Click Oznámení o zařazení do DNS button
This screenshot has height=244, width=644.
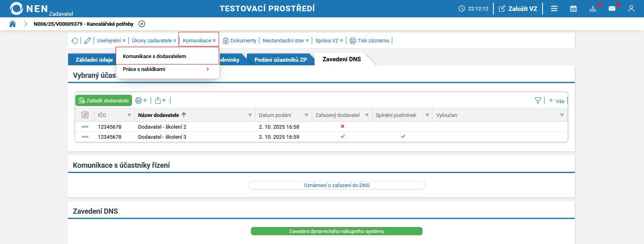tap(337, 185)
